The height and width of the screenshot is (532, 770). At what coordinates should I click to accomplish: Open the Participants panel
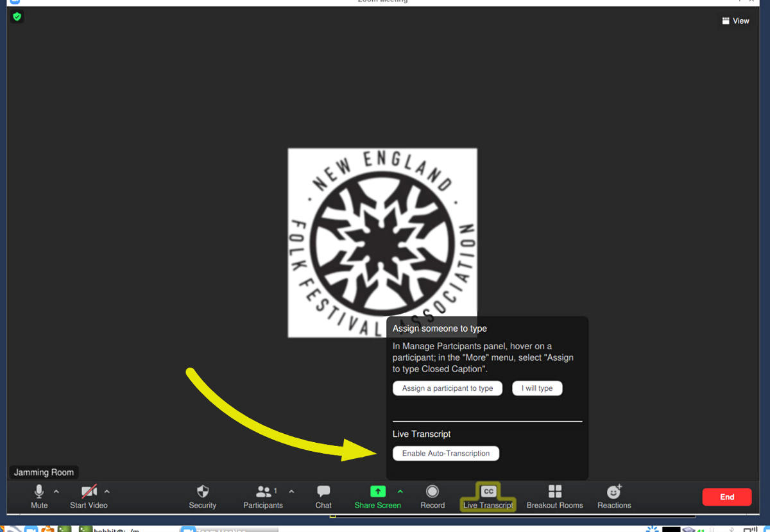[262, 496]
